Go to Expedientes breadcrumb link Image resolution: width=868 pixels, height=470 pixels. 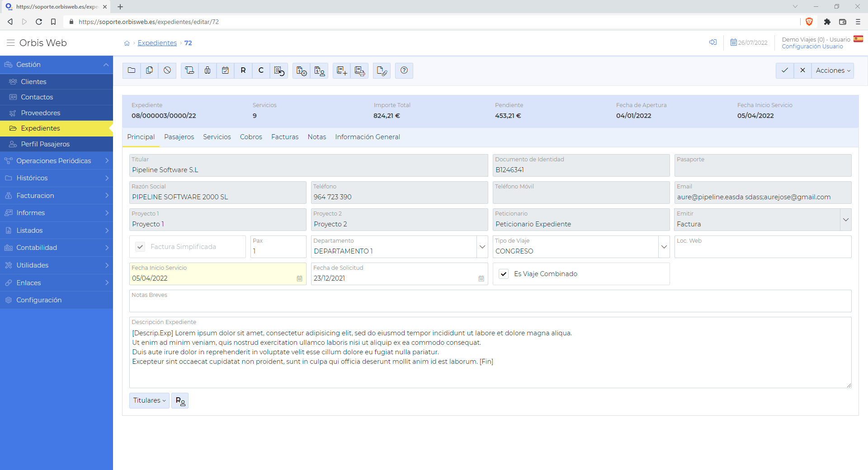pyautogui.click(x=157, y=43)
